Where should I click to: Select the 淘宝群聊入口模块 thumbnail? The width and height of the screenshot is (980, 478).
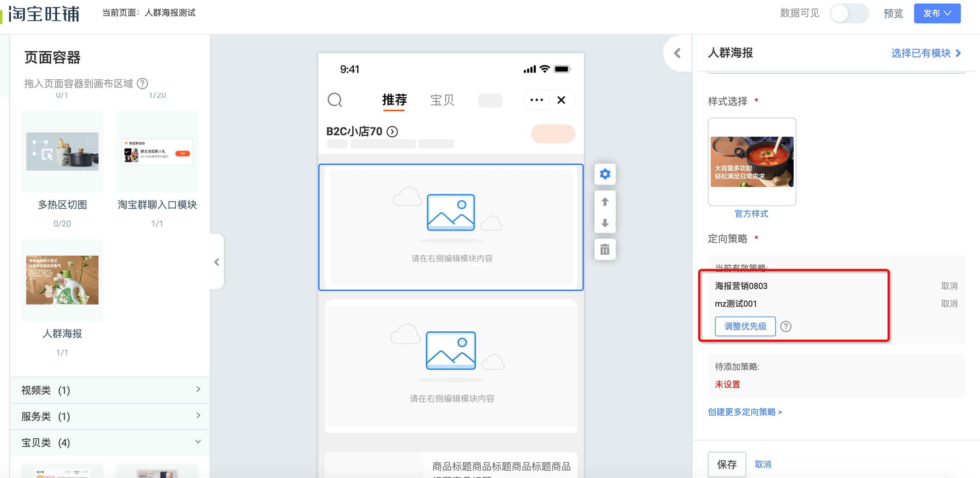(157, 151)
